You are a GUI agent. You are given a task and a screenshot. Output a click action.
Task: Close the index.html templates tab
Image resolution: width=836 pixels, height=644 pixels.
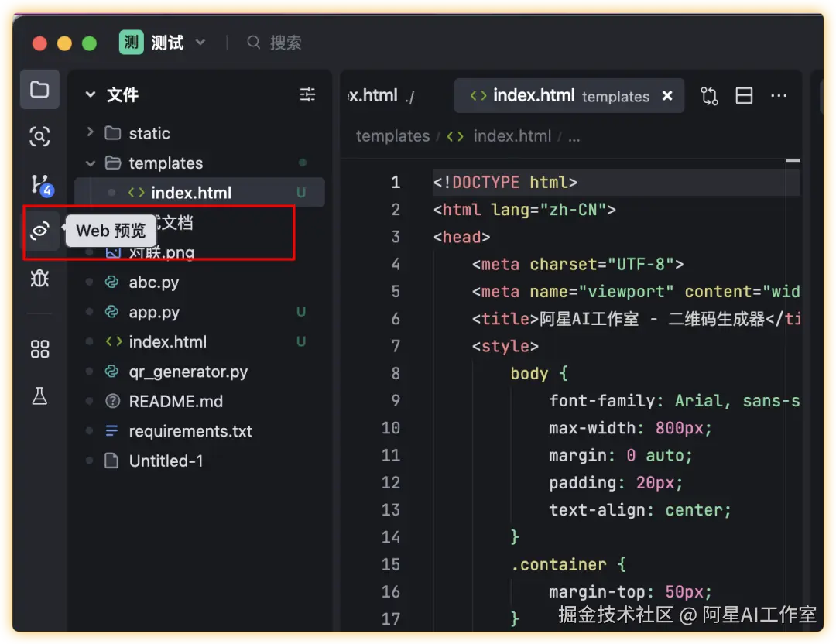(x=667, y=96)
